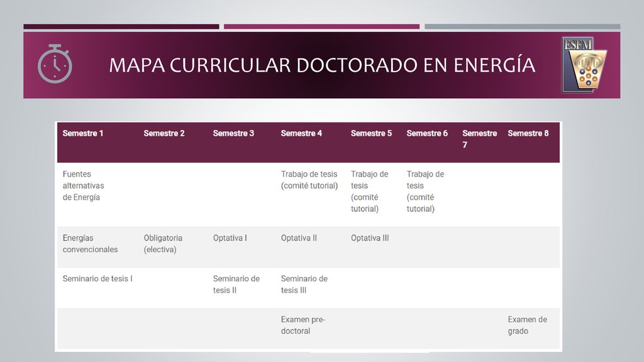The width and height of the screenshot is (644, 362).
Task: Click the 'Semestre 7' column header
Action: (480, 139)
